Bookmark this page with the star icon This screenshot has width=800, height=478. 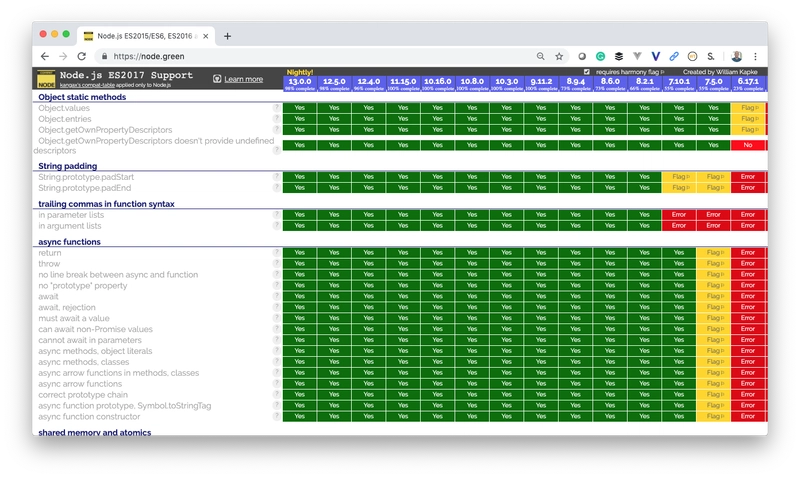(559, 57)
